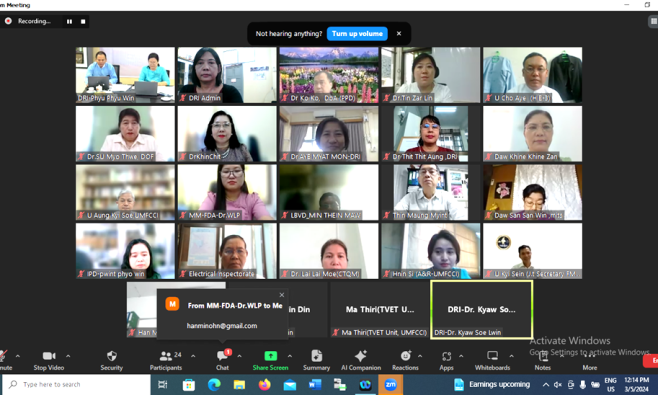Expand video options arrow next to Stop Video
658x395 pixels.
pos(68,356)
